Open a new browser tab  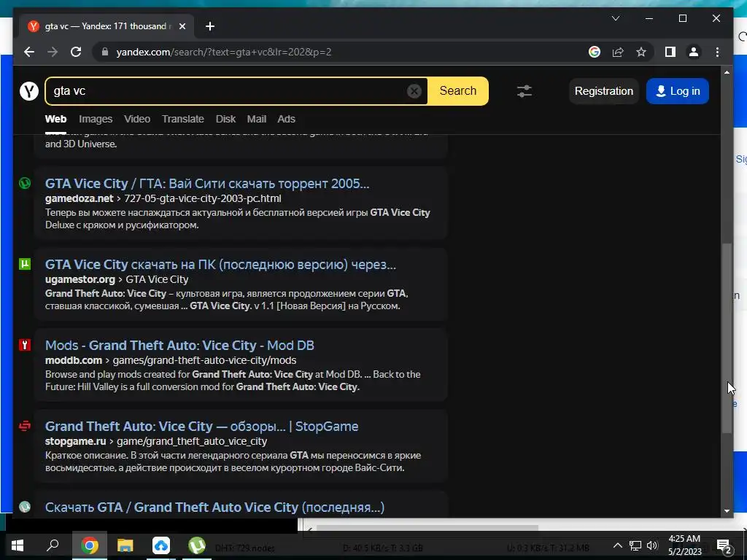point(210,26)
